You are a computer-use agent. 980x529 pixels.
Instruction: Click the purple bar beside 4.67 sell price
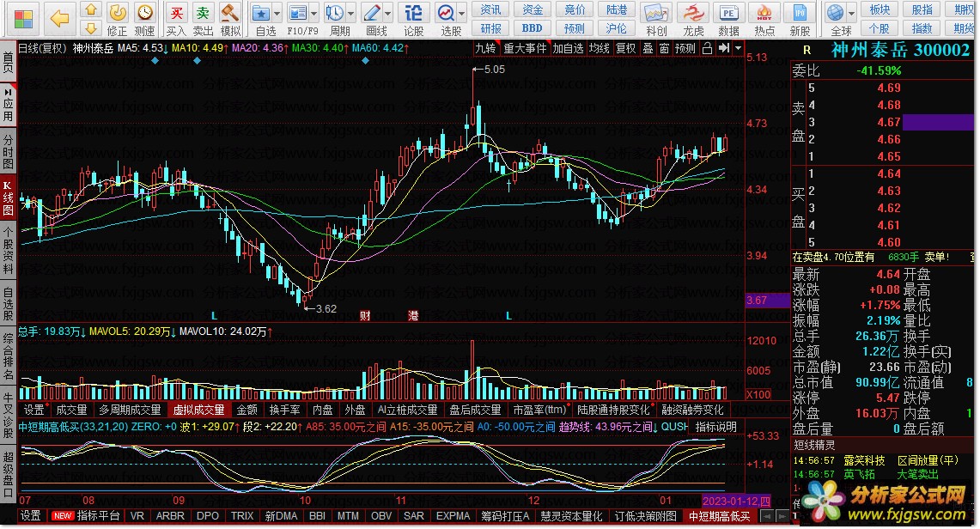point(938,123)
